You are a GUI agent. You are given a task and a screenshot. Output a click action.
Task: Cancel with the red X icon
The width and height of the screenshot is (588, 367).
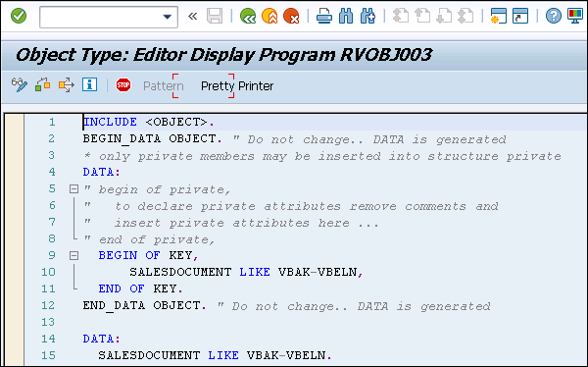pyautogui.click(x=291, y=16)
